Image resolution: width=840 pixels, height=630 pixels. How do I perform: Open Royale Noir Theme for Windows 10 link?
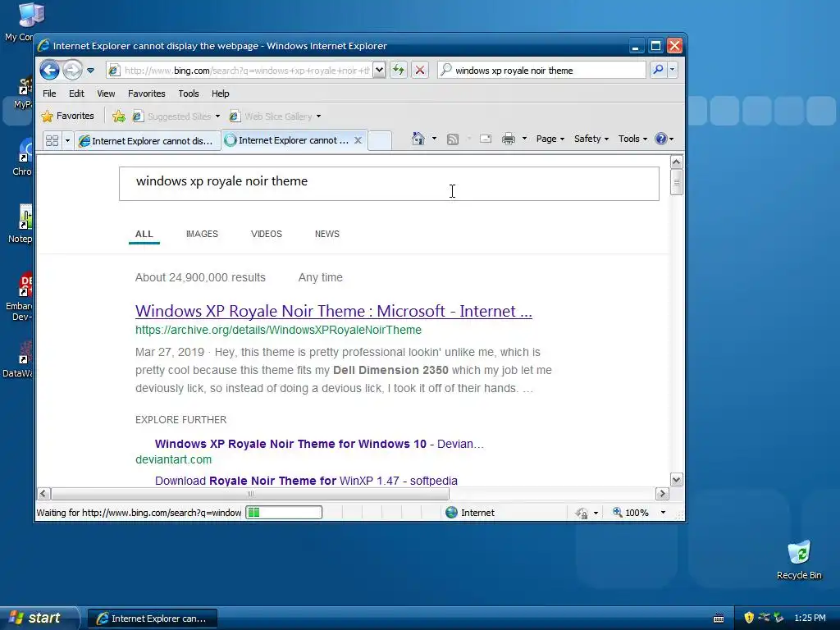[319, 444]
